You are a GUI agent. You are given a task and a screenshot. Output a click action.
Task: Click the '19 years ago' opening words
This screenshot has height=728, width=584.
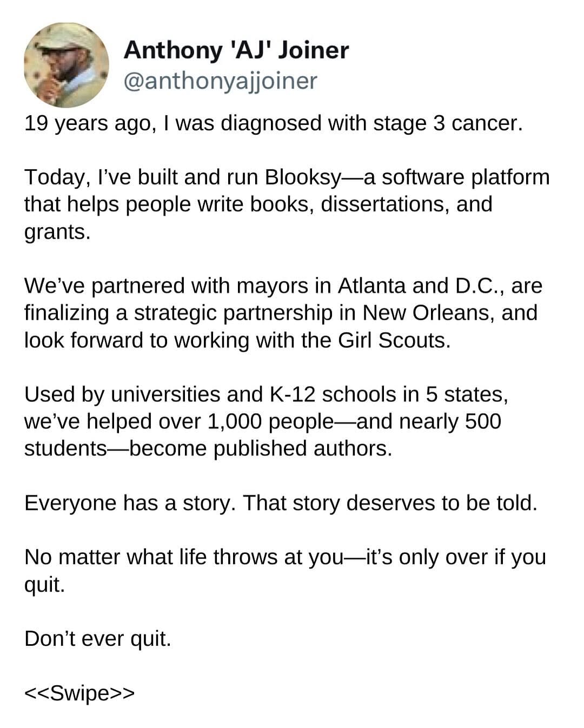(90, 124)
